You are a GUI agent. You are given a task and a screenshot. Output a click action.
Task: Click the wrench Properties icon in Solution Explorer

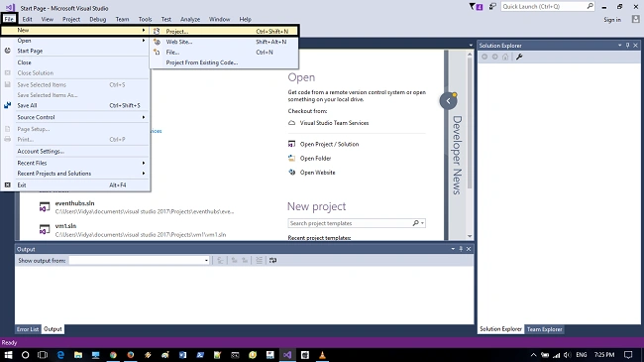(519, 57)
